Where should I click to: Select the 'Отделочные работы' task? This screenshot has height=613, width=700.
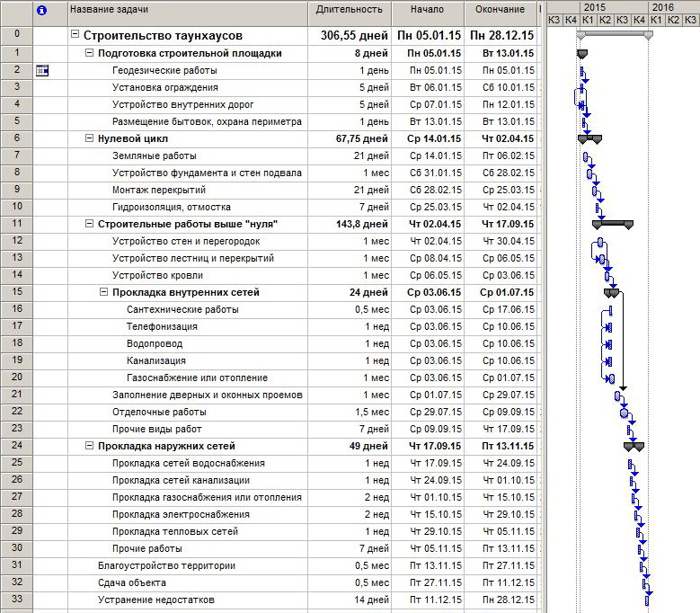[x=159, y=412]
